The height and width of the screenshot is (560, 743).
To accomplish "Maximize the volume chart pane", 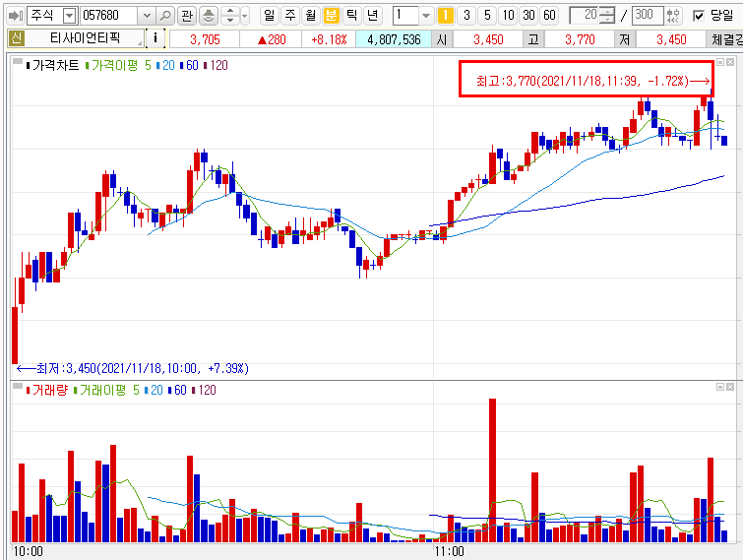I will (720, 387).
